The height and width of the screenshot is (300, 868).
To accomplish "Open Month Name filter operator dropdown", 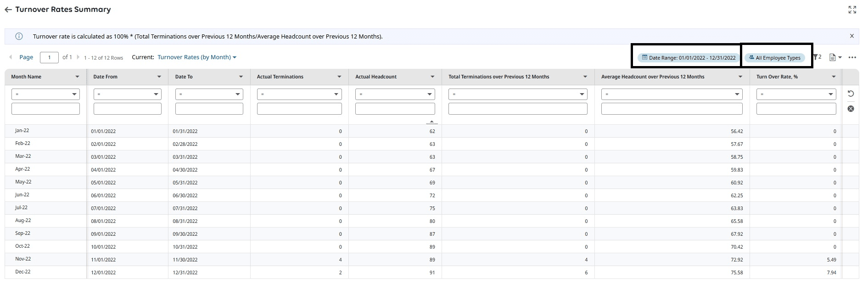I will point(45,94).
